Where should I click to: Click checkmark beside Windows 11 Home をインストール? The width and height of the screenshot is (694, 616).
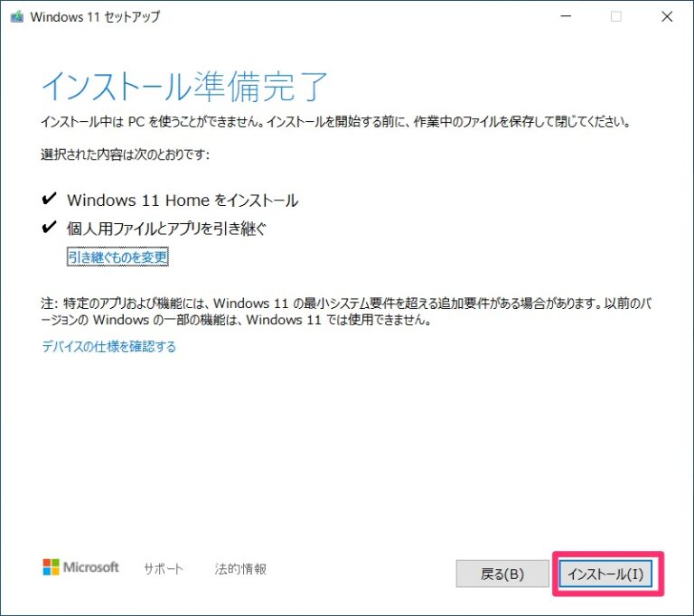click(x=49, y=200)
